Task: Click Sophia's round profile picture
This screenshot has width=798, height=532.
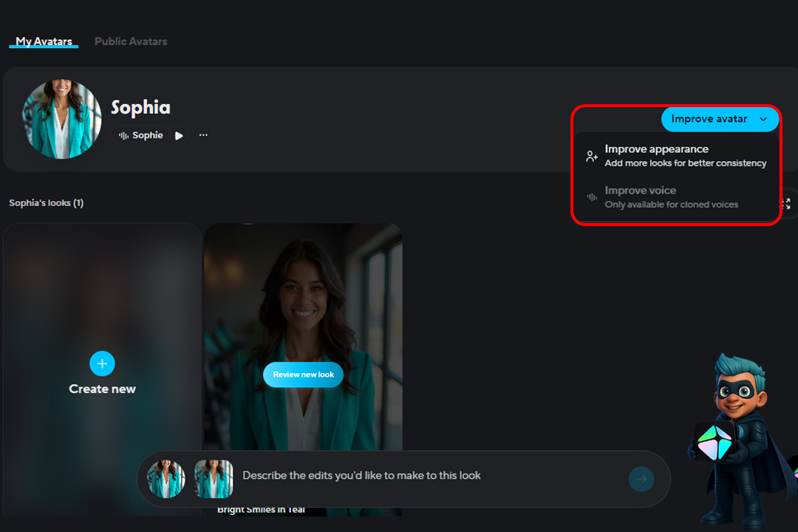Action: pos(62,119)
